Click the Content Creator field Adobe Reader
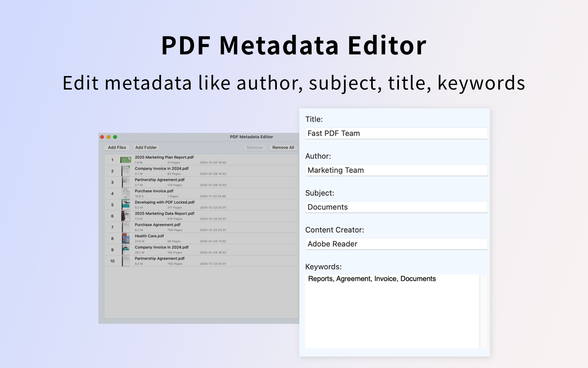This screenshot has height=368, width=588. 396,244
